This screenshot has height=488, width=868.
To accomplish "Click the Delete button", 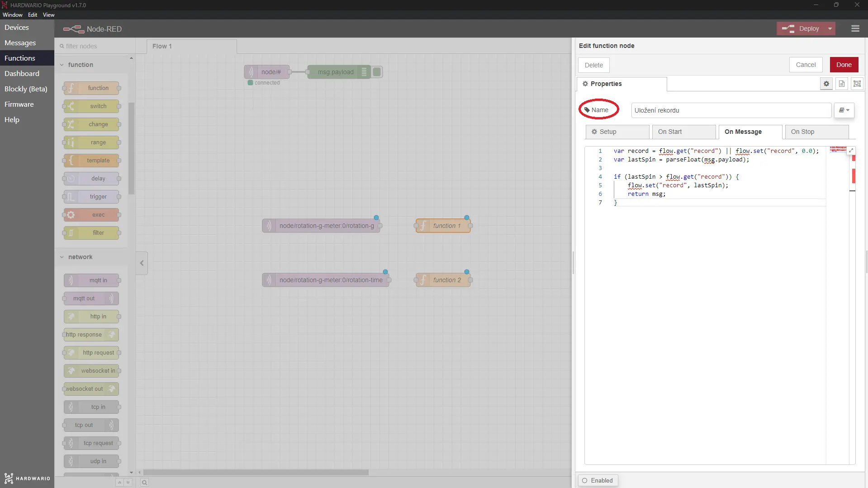I will [x=593, y=65].
